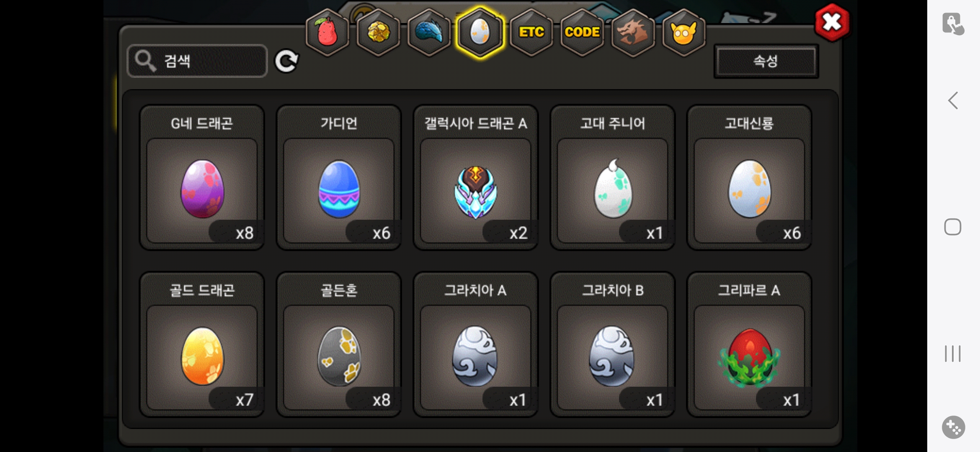Switch to the ETC tab
Viewport: 980px width, 452px height.
coord(531,32)
